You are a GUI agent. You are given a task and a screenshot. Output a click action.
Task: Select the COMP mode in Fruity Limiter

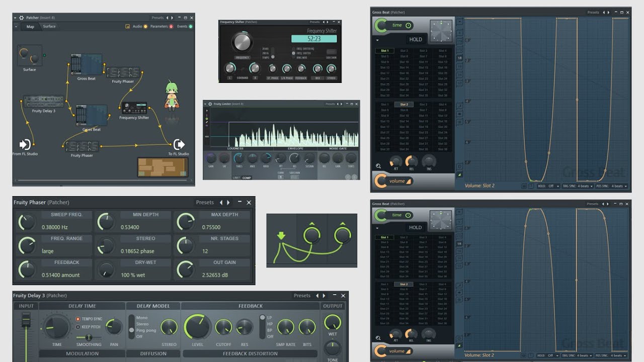coord(247,177)
